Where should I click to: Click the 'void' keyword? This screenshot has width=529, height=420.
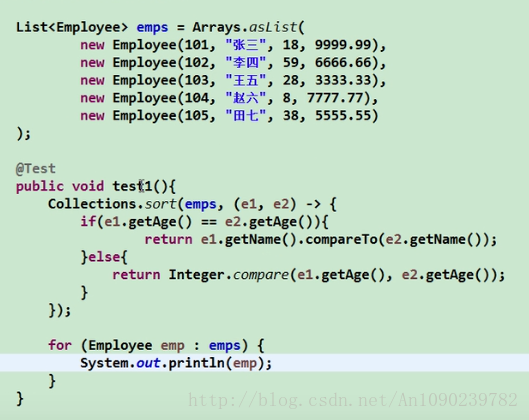tap(88, 186)
